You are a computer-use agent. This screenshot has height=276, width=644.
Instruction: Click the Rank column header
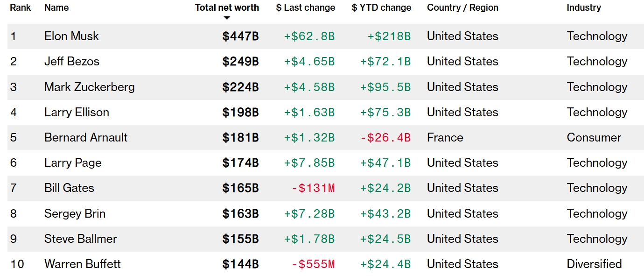(21, 7)
